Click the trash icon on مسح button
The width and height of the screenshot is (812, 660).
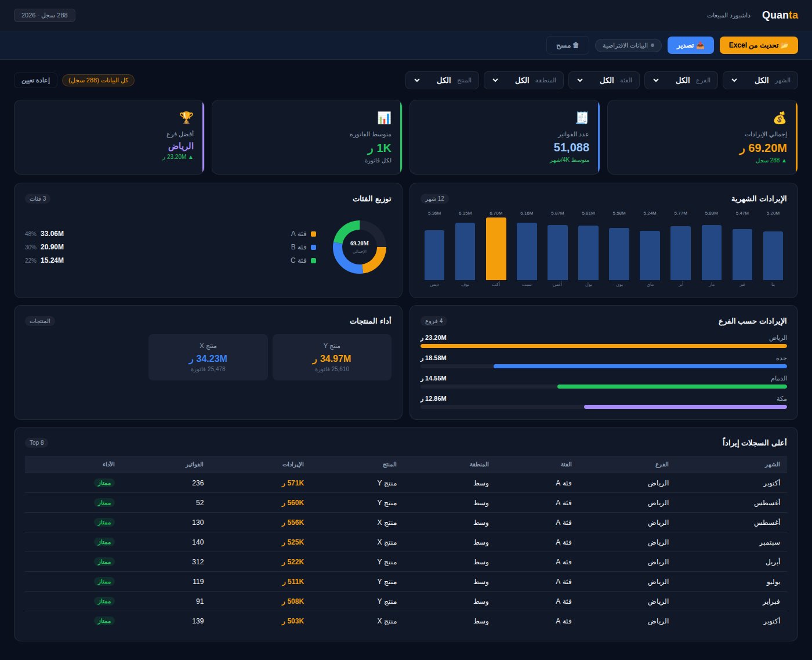coord(576,45)
